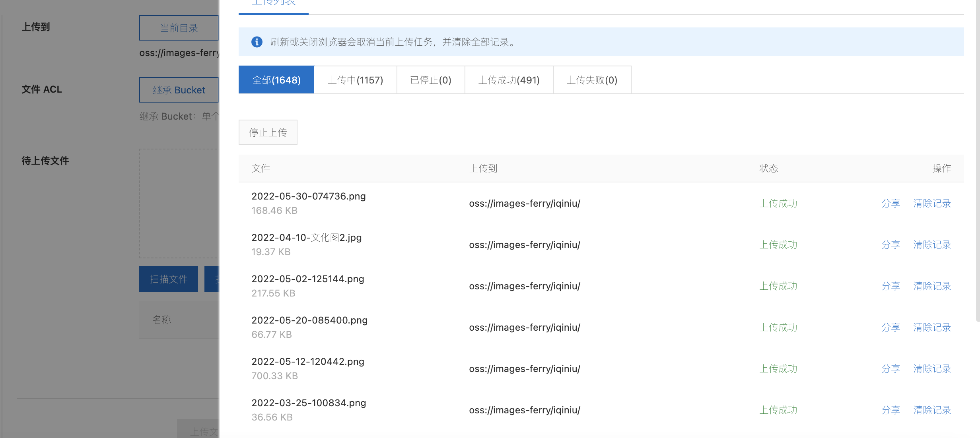Click the vertical scrollbar on the right edge
Viewport: 980px width, 438px height.
[978, 159]
